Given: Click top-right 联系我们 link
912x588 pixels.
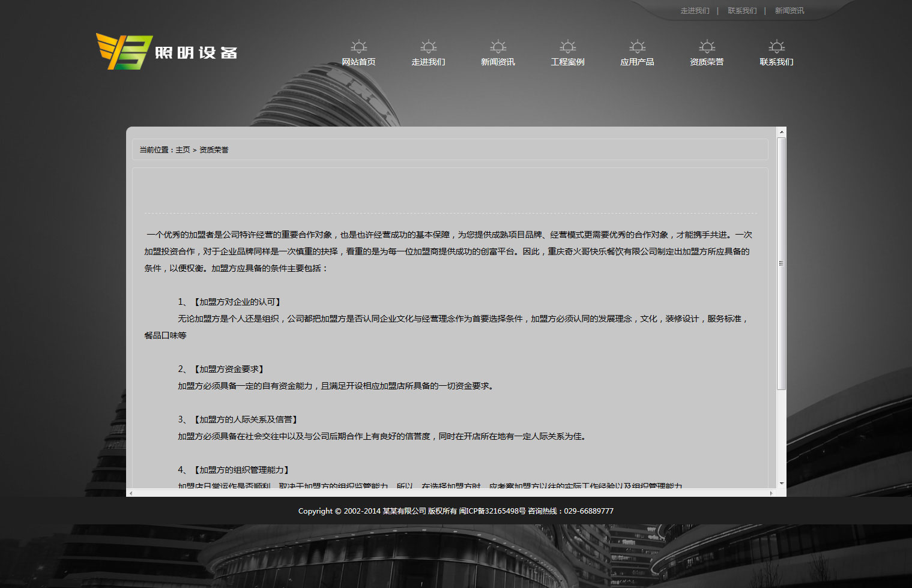Looking at the screenshot, I should (x=742, y=11).
